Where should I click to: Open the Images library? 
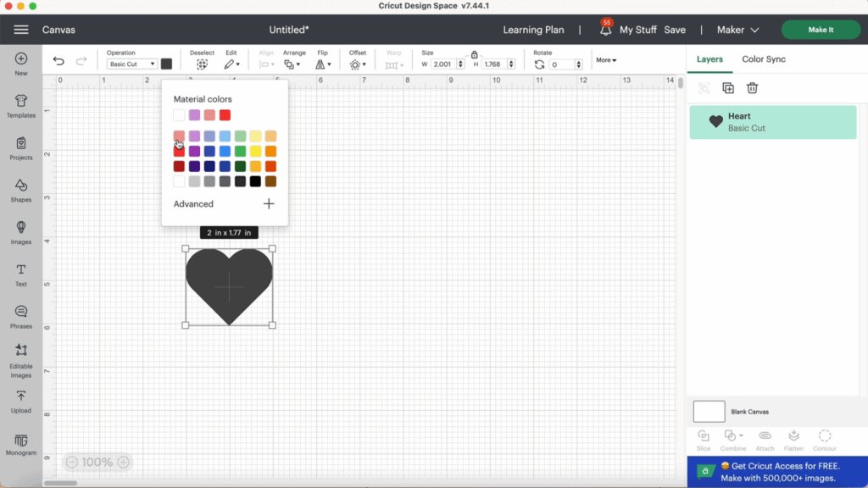tap(21, 232)
